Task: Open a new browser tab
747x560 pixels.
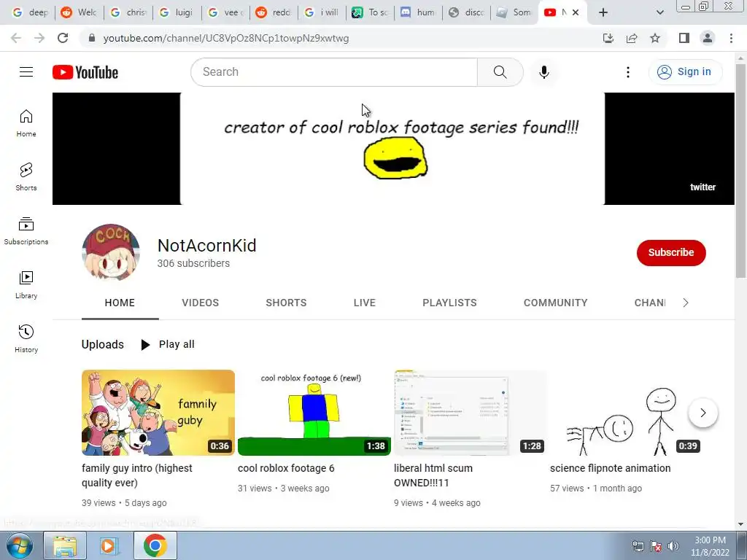Action: click(x=603, y=12)
